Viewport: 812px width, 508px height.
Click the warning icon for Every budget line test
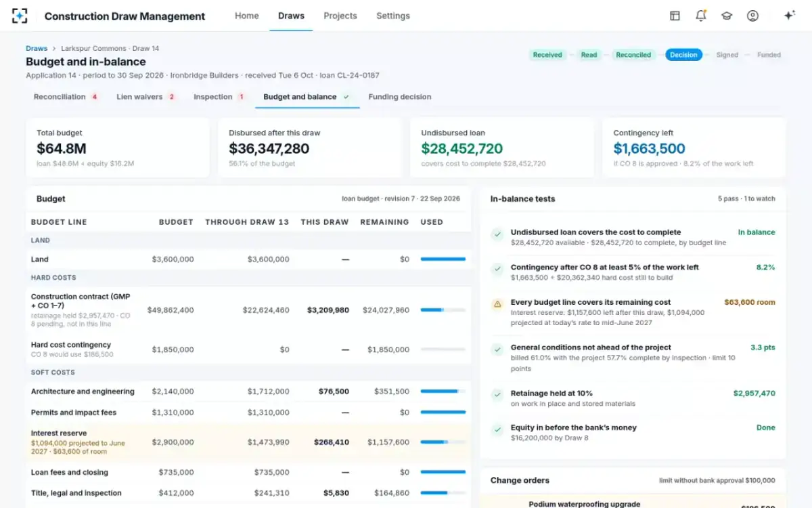point(497,305)
